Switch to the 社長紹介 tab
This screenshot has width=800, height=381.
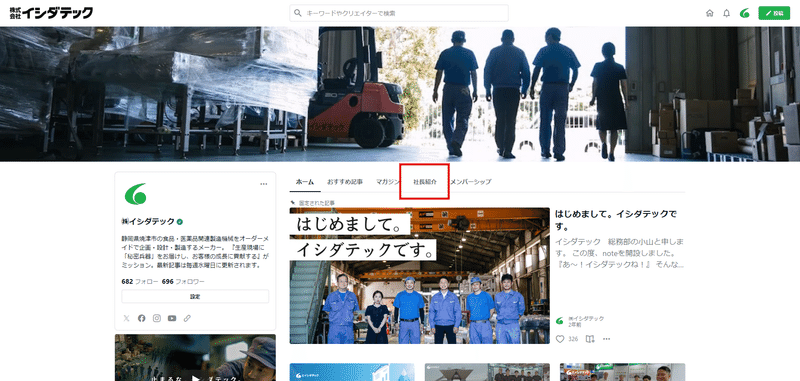click(424, 182)
